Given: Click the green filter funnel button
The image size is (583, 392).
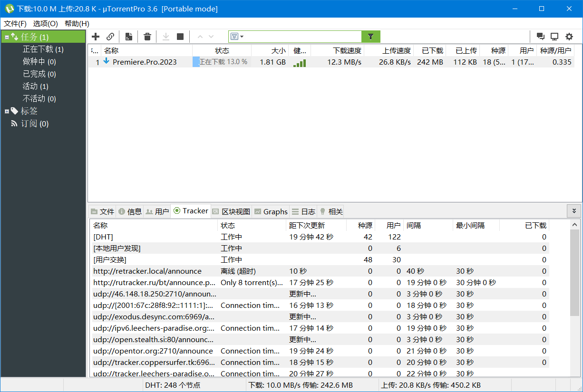Looking at the screenshot, I should [371, 36].
